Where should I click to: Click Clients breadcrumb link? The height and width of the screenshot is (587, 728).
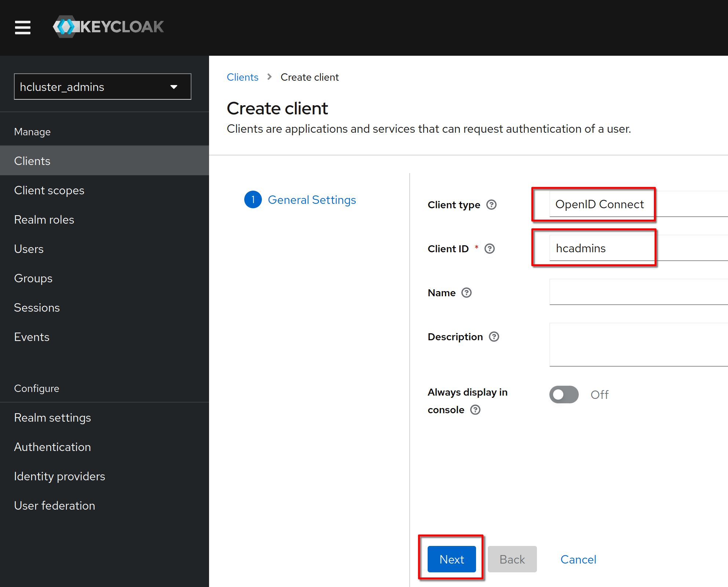tap(242, 77)
